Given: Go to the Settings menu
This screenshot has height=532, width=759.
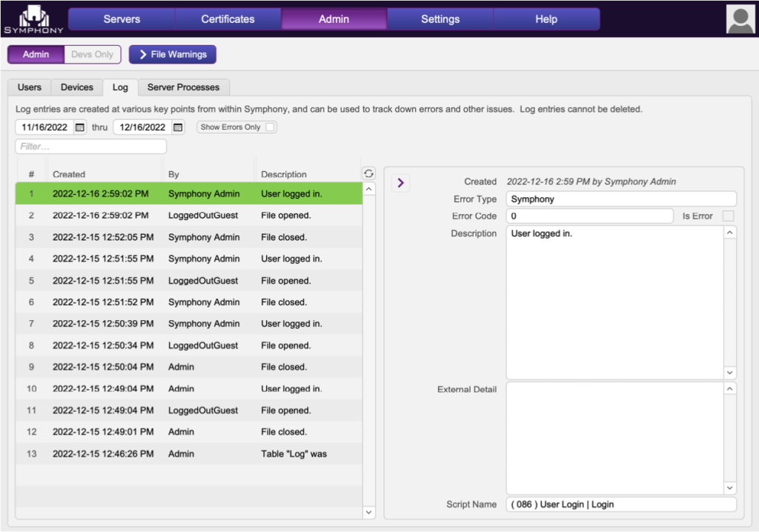Looking at the screenshot, I should pos(440,19).
